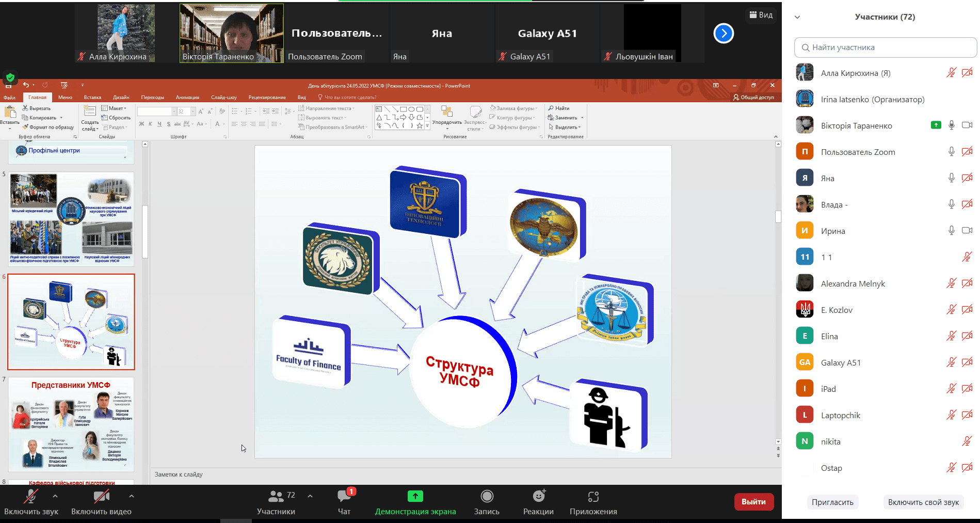Viewport: 980px width, 523px height.
Task: Toggle Bold formatting button
Action: tap(141, 124)
